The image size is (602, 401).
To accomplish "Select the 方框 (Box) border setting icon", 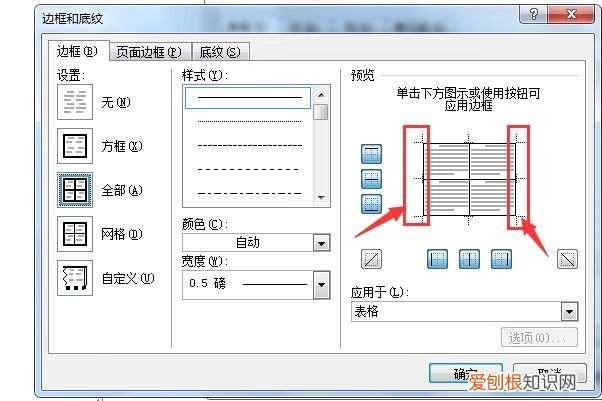I will [x=75, y=146].
